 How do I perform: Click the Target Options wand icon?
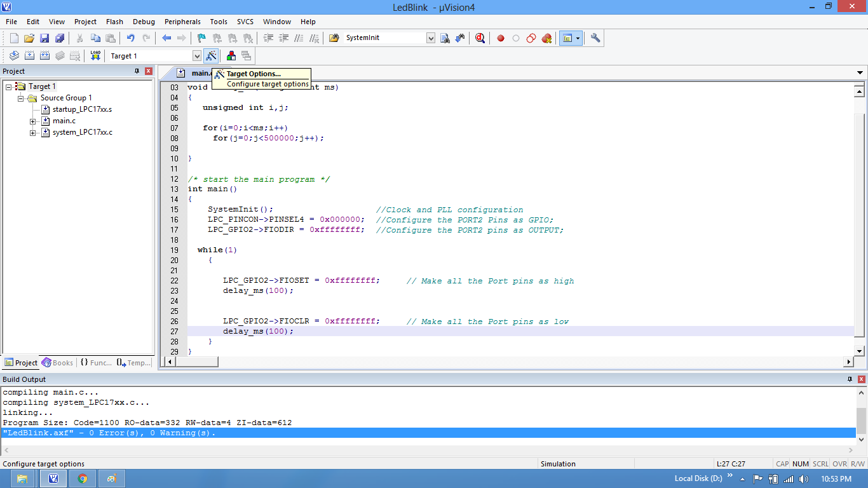tap(211, 56)
